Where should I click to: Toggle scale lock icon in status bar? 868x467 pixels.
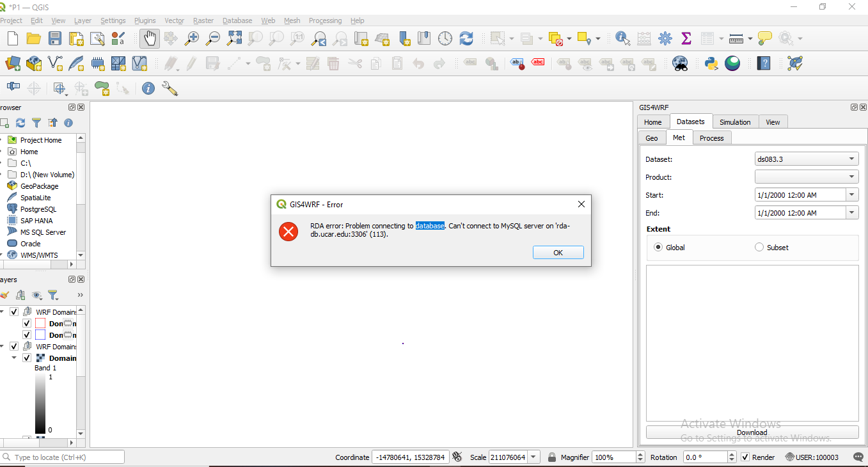pos(552,457)
